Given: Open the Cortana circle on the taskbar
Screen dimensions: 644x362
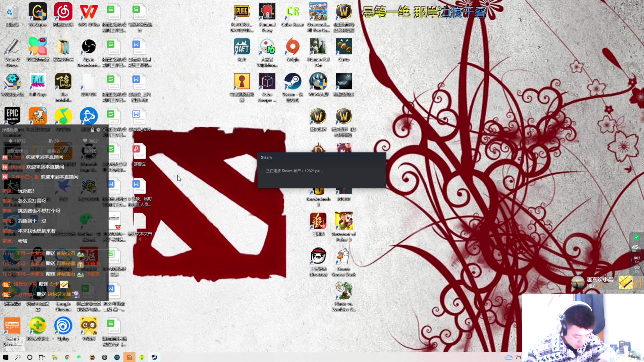Looking at the screenshot, I should click(x=30, y=357).
